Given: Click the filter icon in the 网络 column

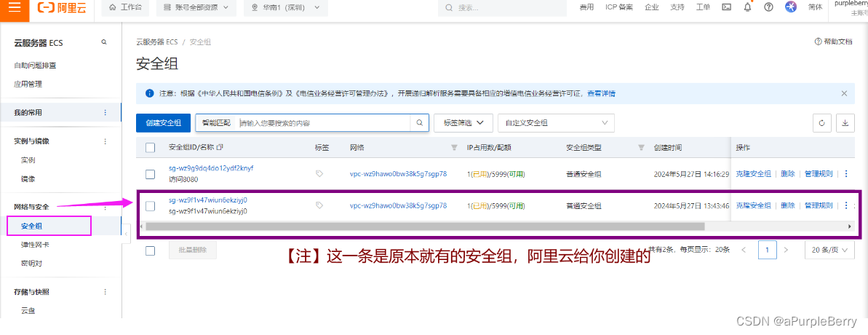Looking at the screenshot, I should pyautogui.click(x=455, y=147).
